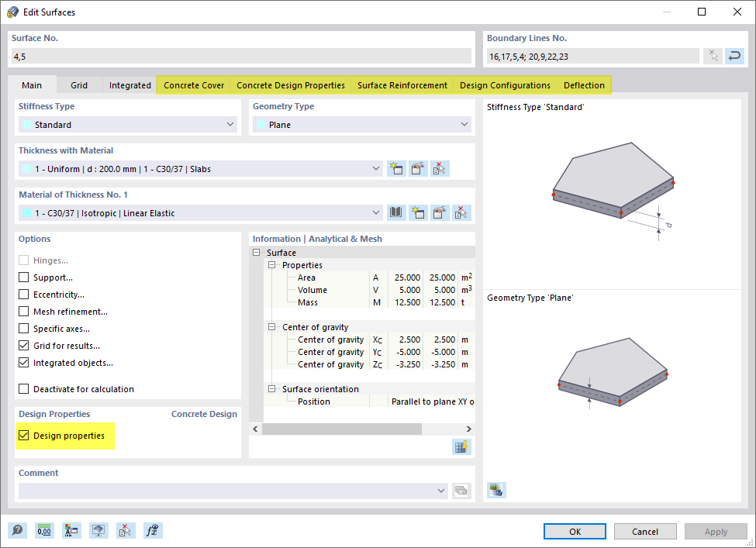This screenshot has width=756, height=548.
Task: Open the display settings icon in bottom toolbar
Action: [x=98, y=530]
